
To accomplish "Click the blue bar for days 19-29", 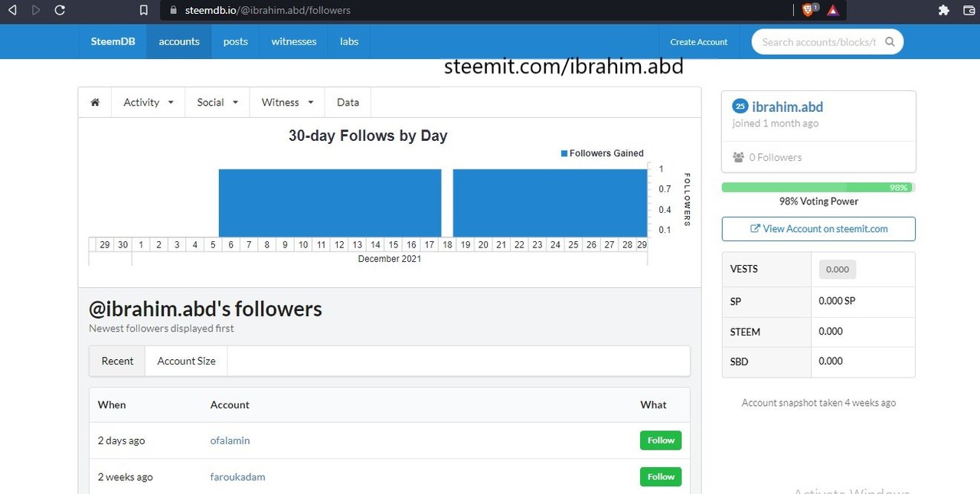I will pyautogui.click(x=550, y=203).
